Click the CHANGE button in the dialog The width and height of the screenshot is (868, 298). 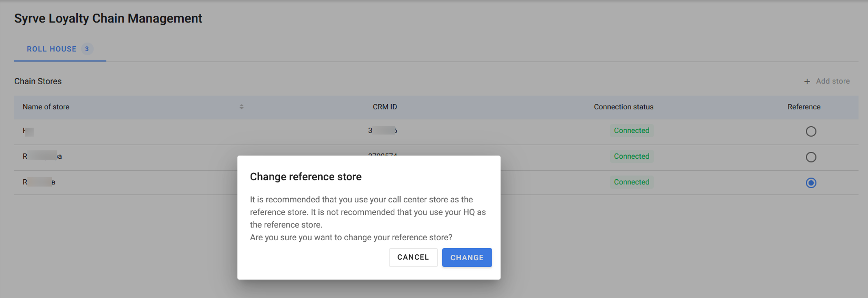(466, 258)
